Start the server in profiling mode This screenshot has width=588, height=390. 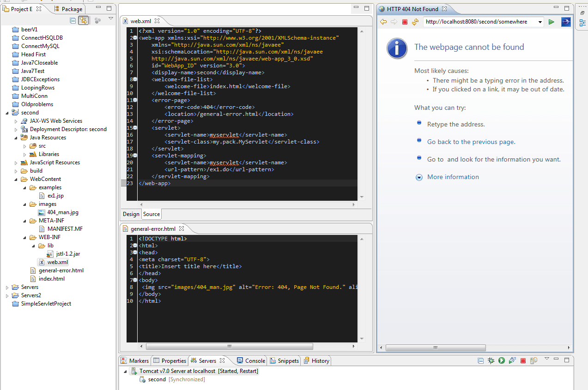coord(512,360)
